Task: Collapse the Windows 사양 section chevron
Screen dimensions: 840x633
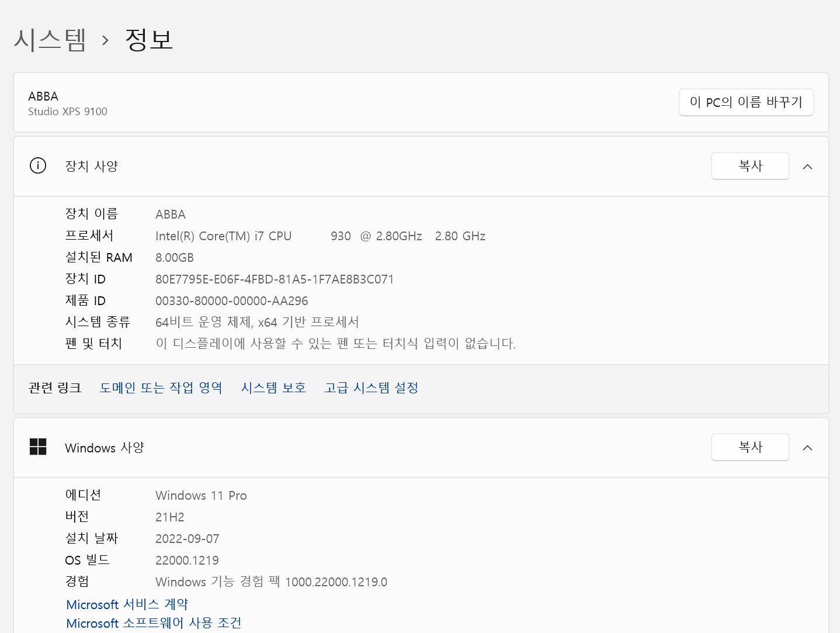Action: (808, 448)
